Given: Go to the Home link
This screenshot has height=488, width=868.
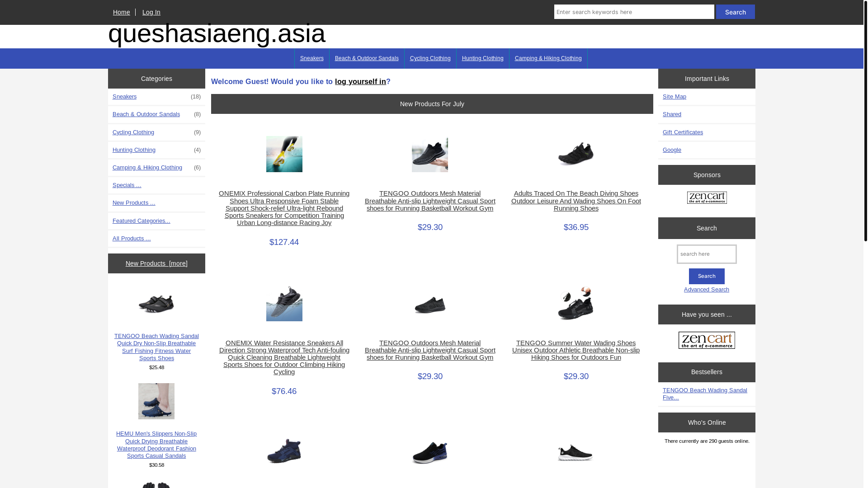Looking at the screenshot, I should [x=121, y=12].
